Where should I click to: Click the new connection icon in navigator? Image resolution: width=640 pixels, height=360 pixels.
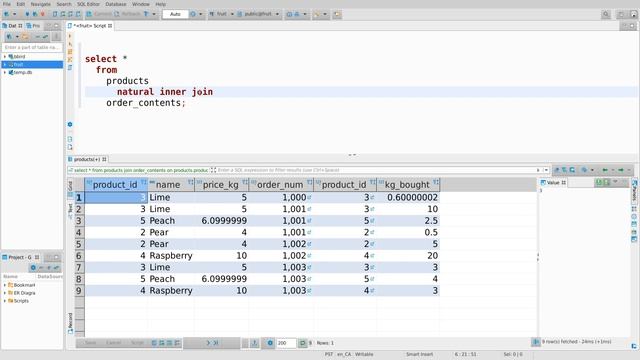9,37
